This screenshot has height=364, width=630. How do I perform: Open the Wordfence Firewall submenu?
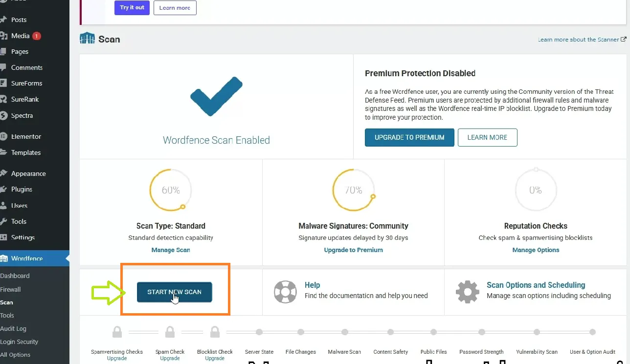tap(10, 289)
